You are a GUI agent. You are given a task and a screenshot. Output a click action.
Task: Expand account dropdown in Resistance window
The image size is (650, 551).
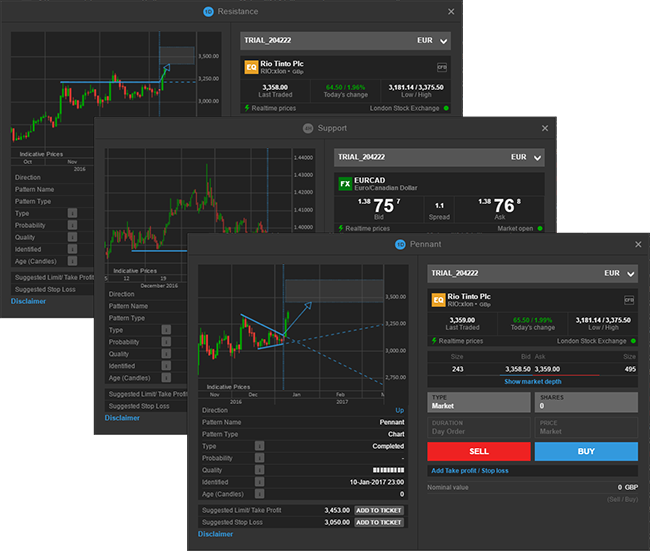(x=444, y=41)
